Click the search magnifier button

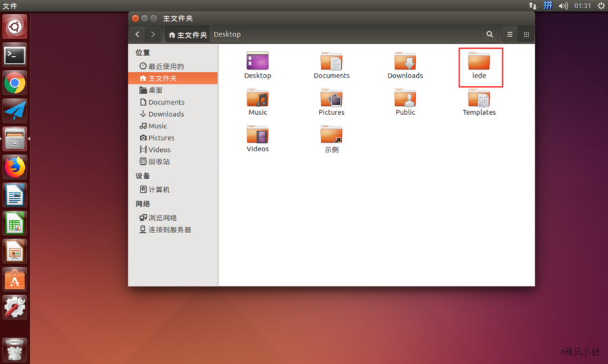pos(490,34)
